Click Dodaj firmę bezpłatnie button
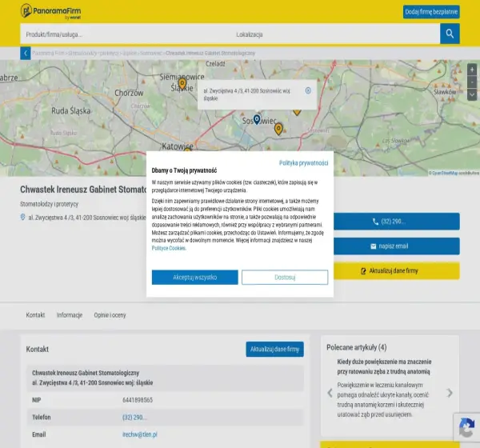The width and height of the screenshot is (480, 448). point(431,12)
